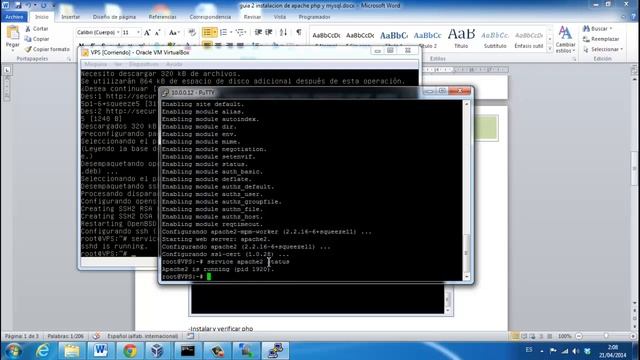The image size is (640, 360).
Task: Switch to the Insertar tab
Action: [x=71, y=17]
